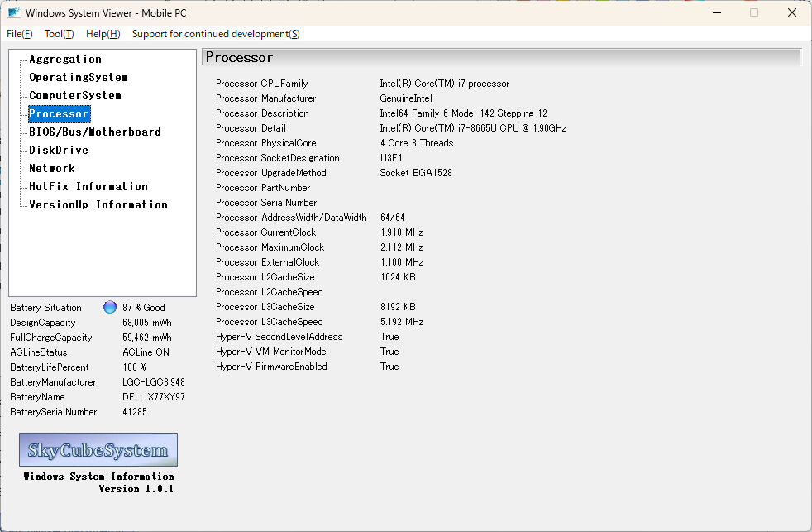Click the '1024 KB' L2 cache value
Image resolution: width=812 pixels, height=532 pixels.
point(399,277)
